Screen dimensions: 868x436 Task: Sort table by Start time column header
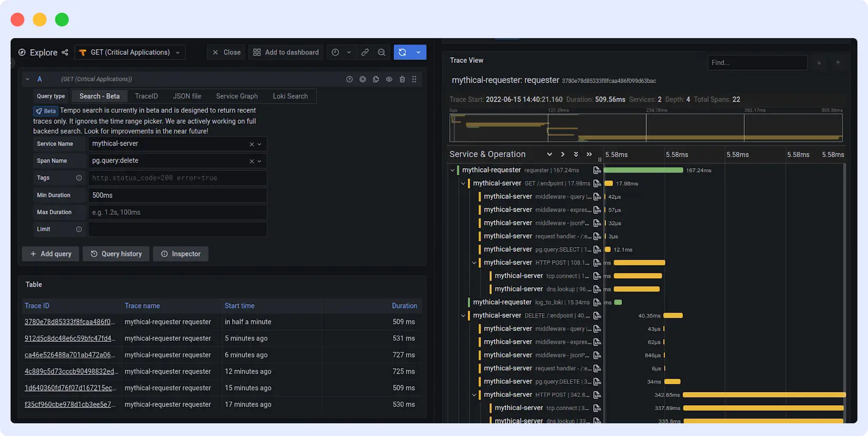(239, 306)
